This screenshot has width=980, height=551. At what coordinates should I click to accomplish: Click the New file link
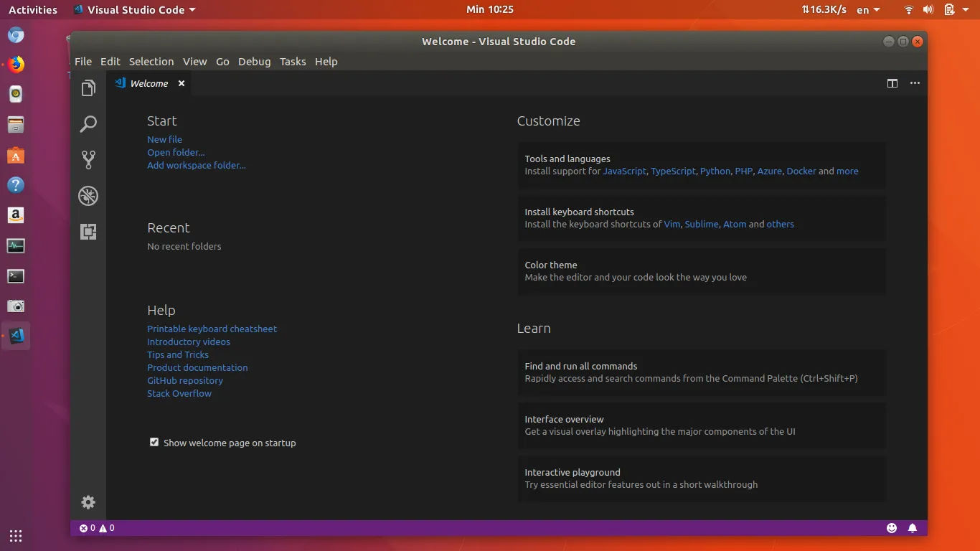pos(165,139)
